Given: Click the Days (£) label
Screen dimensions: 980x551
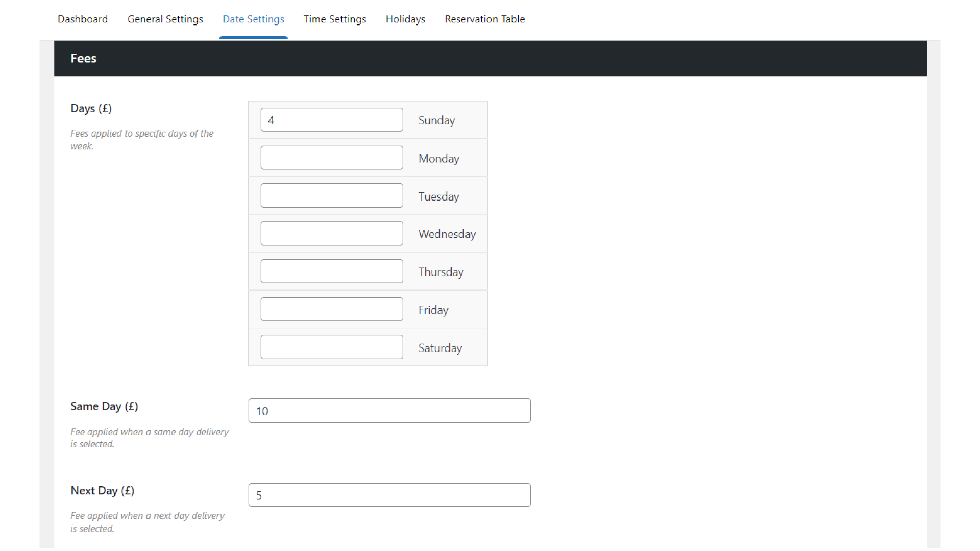Looking at the screenshot, I should tap(91, 108).
